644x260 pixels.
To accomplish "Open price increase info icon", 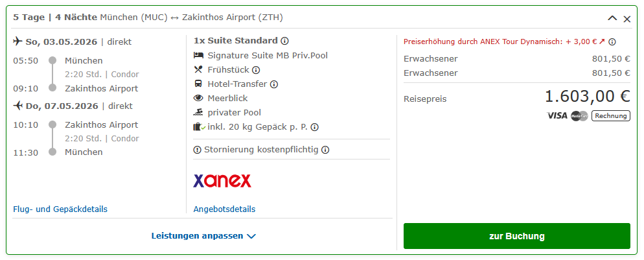I will (x=612, y=42).
